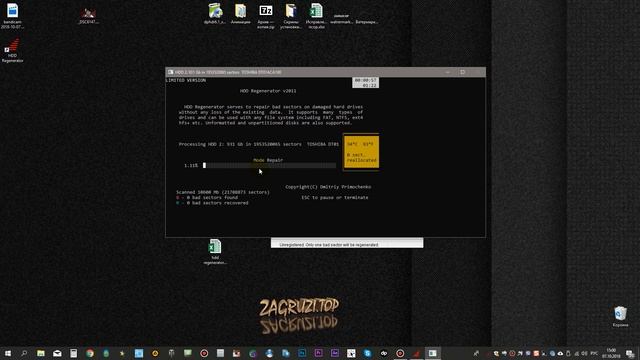
Task: Select the dphdd installer icon on desktop
Action: pyautogui.click(x=215, y=14)
